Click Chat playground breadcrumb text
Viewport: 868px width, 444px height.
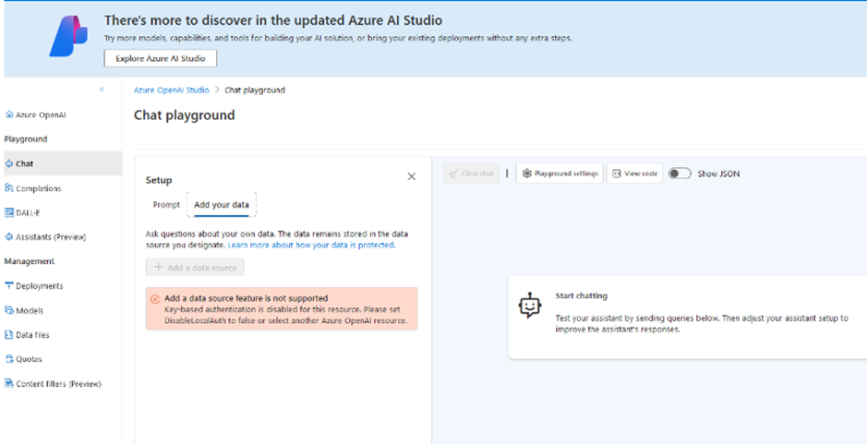[x=255, y=90]
